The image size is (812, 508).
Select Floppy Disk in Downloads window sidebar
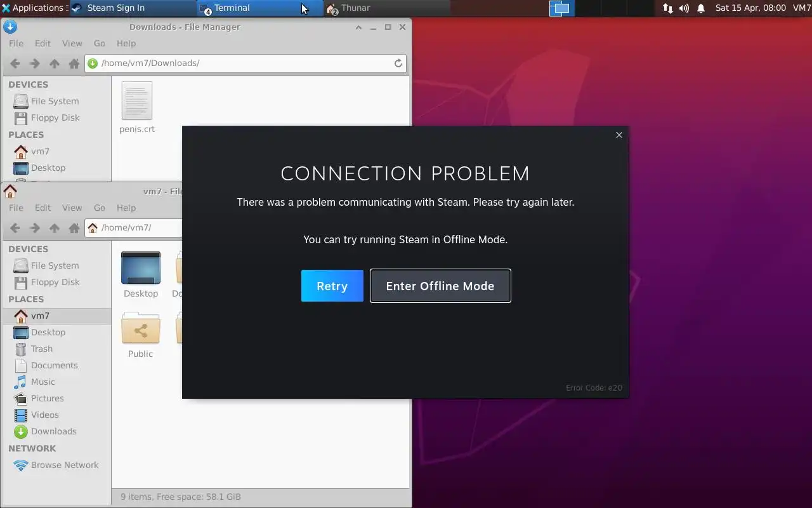(x=55, y=117)
